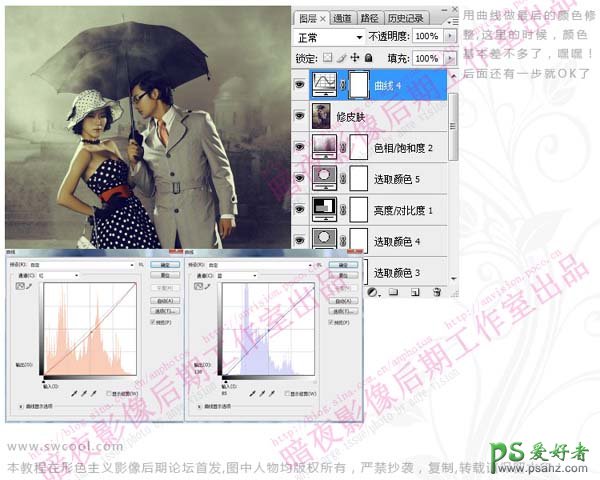Hide the 亮度/对比度 1 layer eye
The width and height of the screenshot is (600, 480).
point(300,209)
